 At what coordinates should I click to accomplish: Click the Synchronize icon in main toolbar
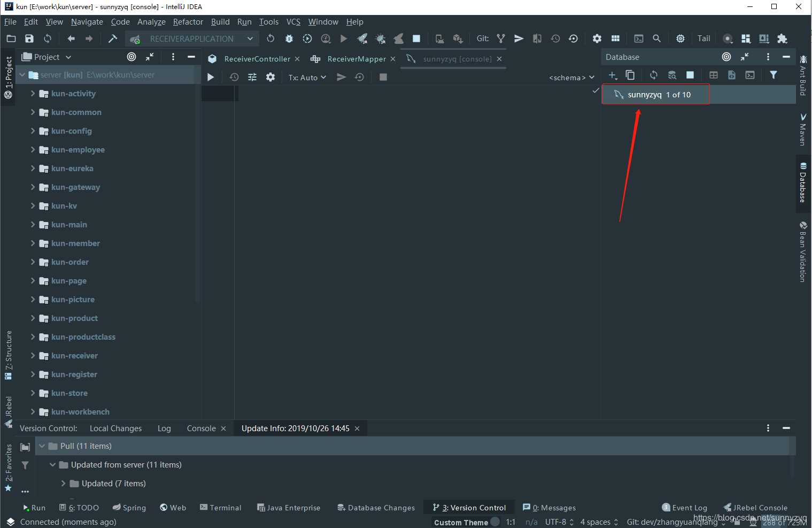pyautogui.click(x=48, y=39)
